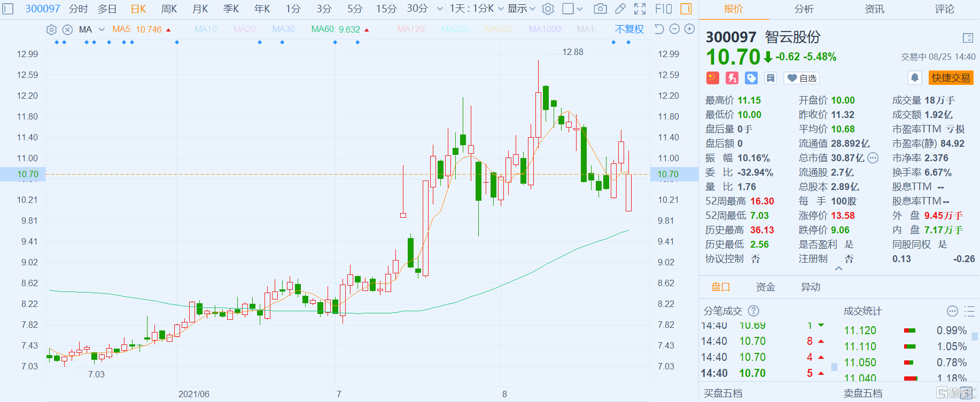Open the 显示 display dropdown

pos(521,9)
